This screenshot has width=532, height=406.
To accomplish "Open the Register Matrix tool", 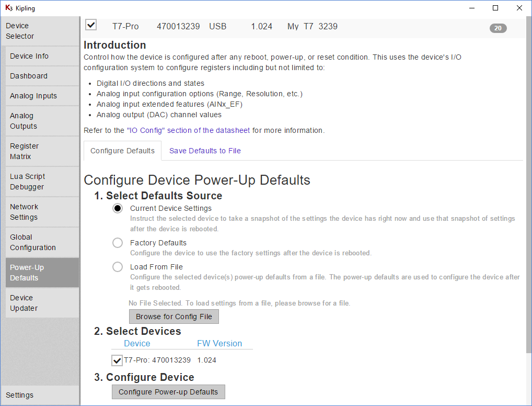I will 24,151.
